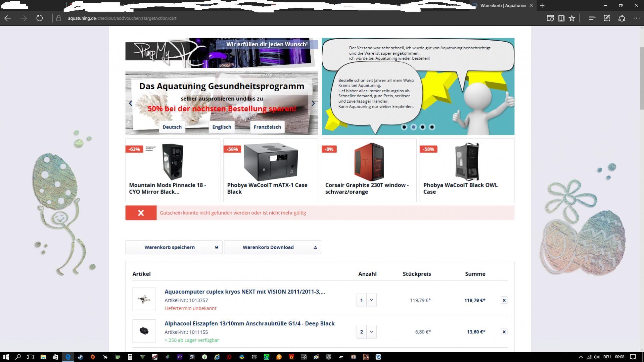644x362 pixels.
Task: Open the wallet/shield extension icon in toolbar
Action: (x=550, y=18)
